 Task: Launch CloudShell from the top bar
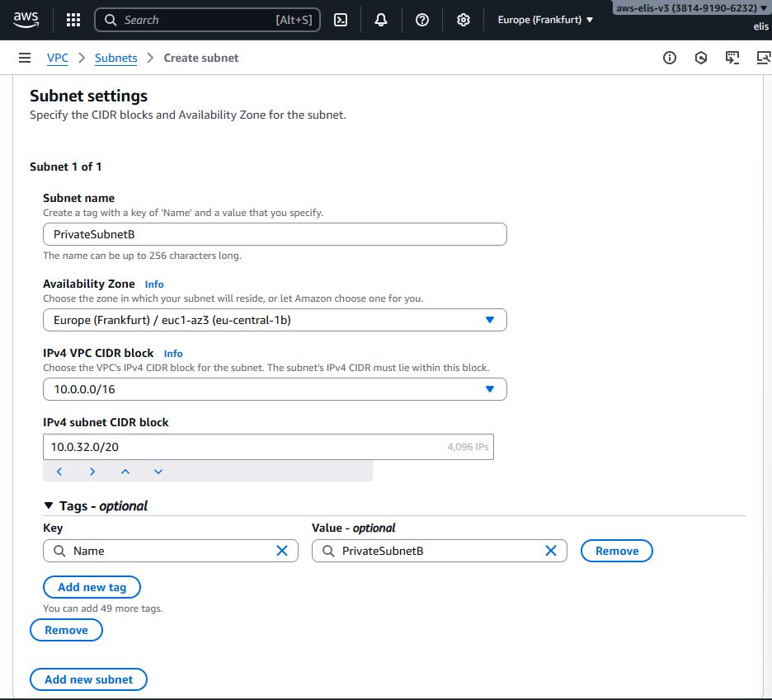click(x=340, y=20)
